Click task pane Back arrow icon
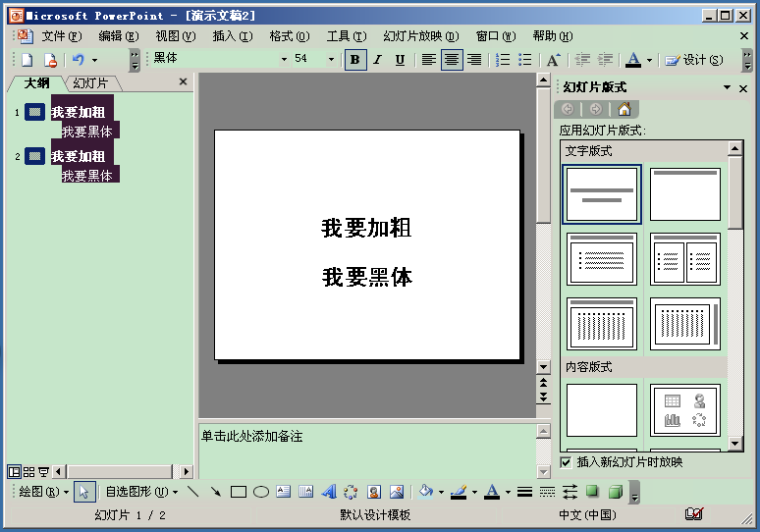 (x=568, y=109)
